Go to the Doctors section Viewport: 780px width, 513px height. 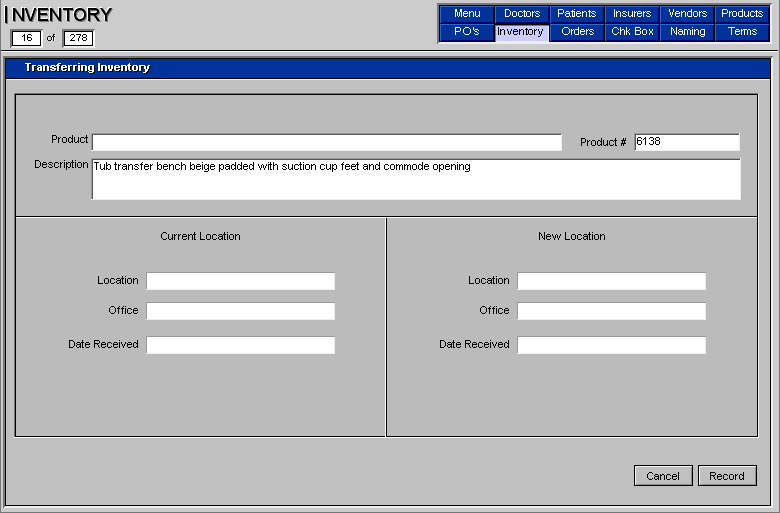522,14
